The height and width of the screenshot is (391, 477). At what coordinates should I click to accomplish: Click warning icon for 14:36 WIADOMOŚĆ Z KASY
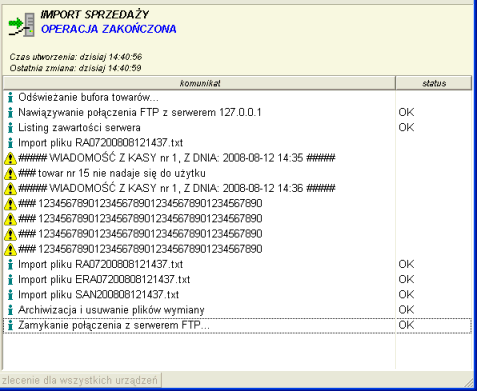click(10, 189)
